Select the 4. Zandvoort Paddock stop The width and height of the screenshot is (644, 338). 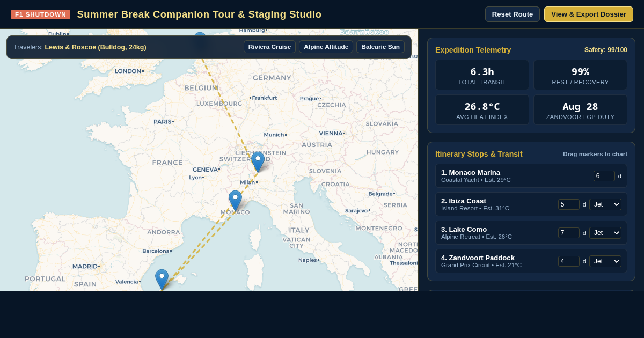pos(531,261)
